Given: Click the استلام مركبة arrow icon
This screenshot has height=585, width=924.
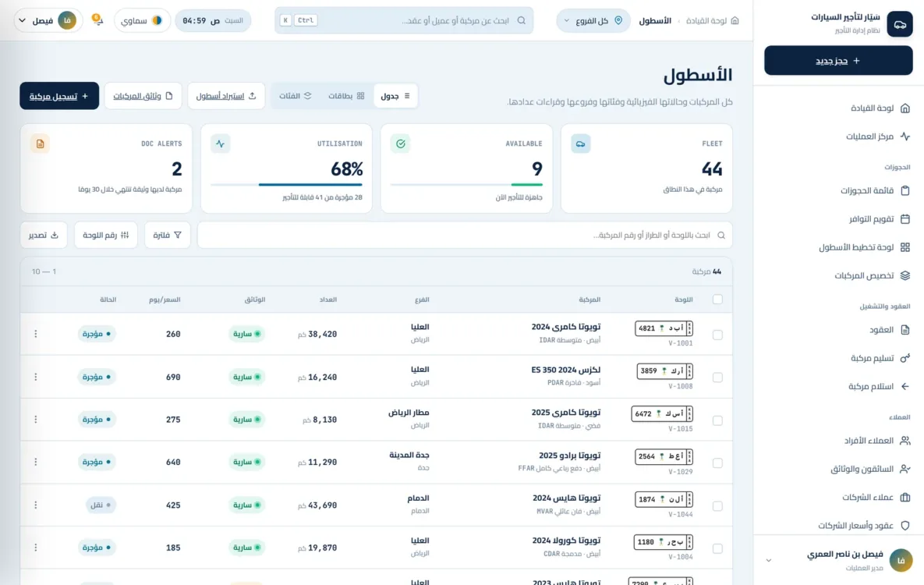Looking at the screenshot, I should pos(905,386).
